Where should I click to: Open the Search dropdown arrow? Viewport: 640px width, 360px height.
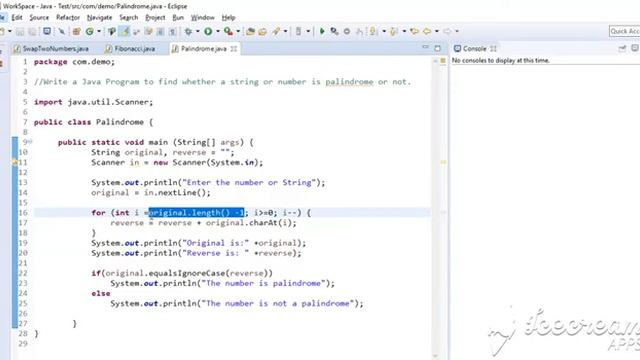285,31
